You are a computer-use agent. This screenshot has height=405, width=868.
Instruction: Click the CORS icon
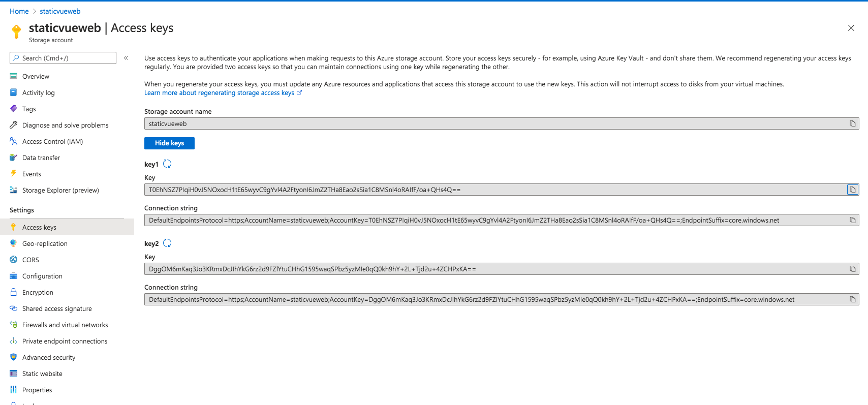[x=14, y=260]
